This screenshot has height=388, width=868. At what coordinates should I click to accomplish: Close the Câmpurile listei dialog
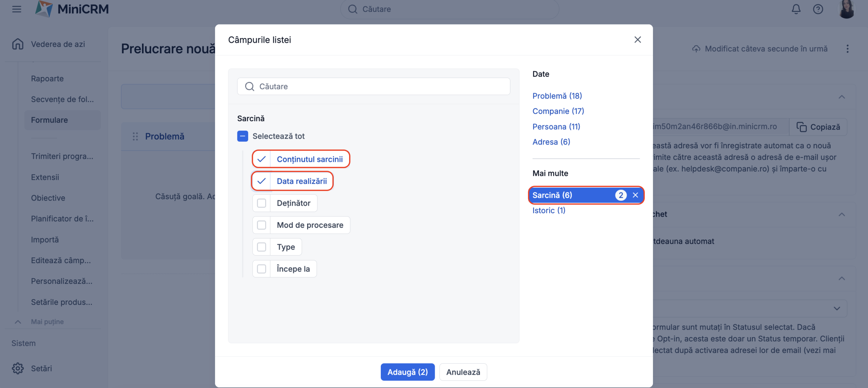click(637, 40)
